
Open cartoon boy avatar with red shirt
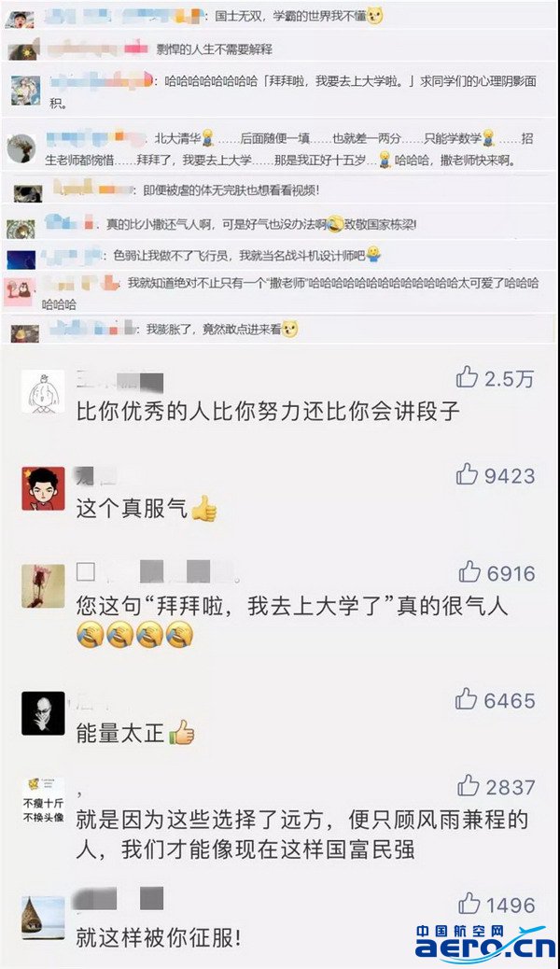(43, 488)
